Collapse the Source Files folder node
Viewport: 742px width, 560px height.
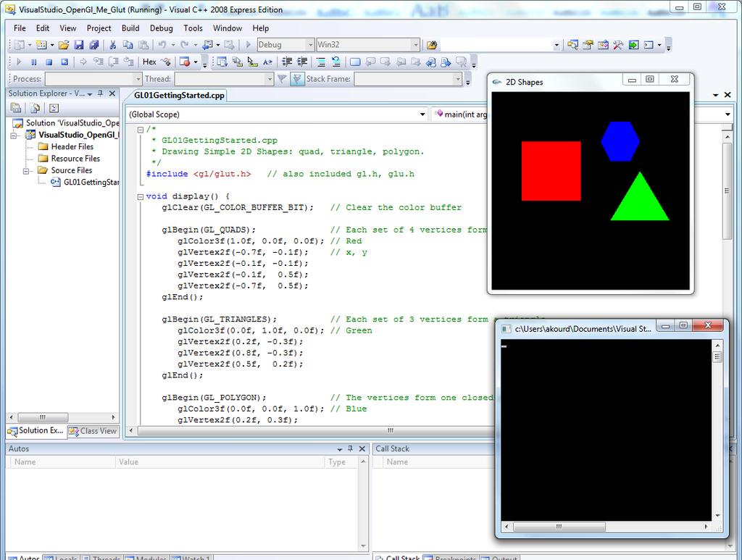pos(27,171)
